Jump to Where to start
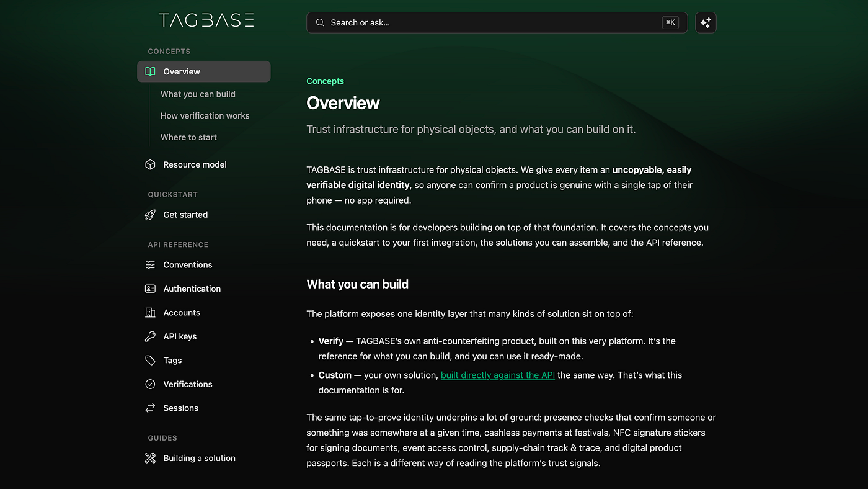 (x=188, y=137)
